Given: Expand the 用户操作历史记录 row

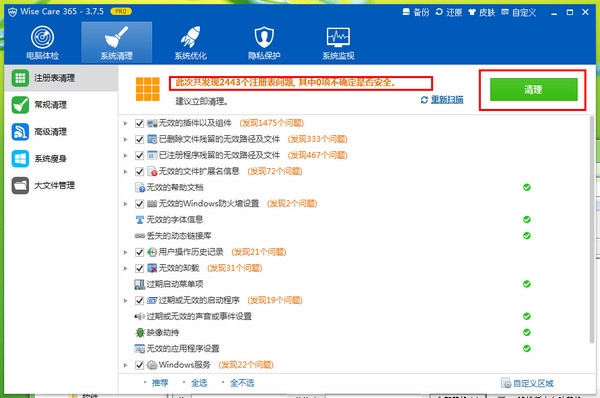Looking at the screenshot, I should tap(126, 252).
